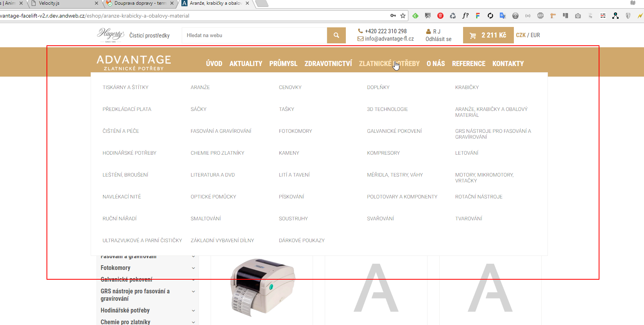The width and height of the screenshot is (644, 325).
Task: Click the camera screenshot extension icon
Action: pos(578,16)
